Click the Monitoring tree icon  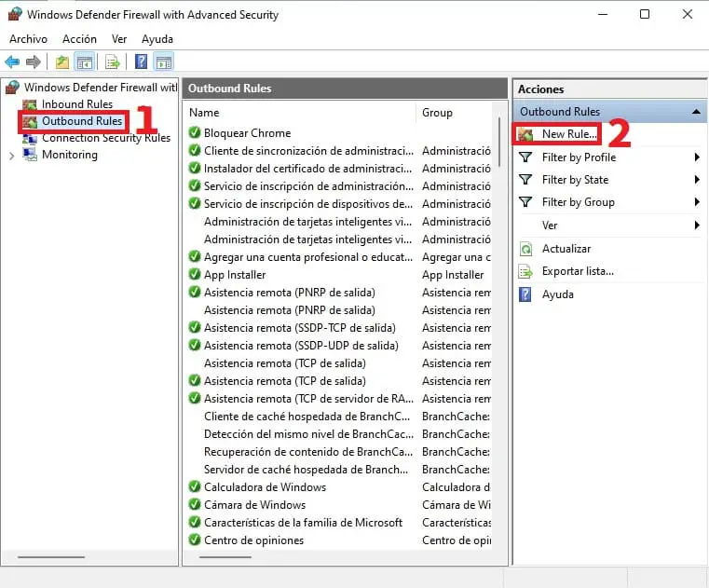(30, 155)
